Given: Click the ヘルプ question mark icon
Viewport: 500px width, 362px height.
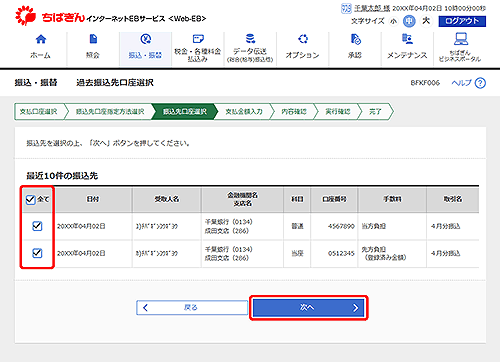Looking at the screenshot, I should click(480, 83).
